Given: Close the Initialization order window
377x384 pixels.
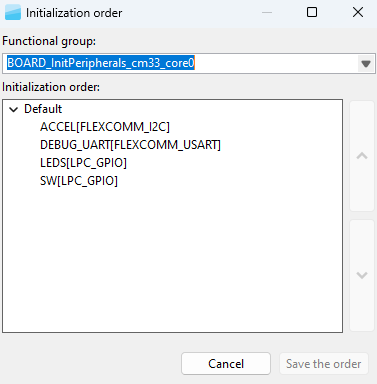Looking at the screenshot, I should click(358, 13).
